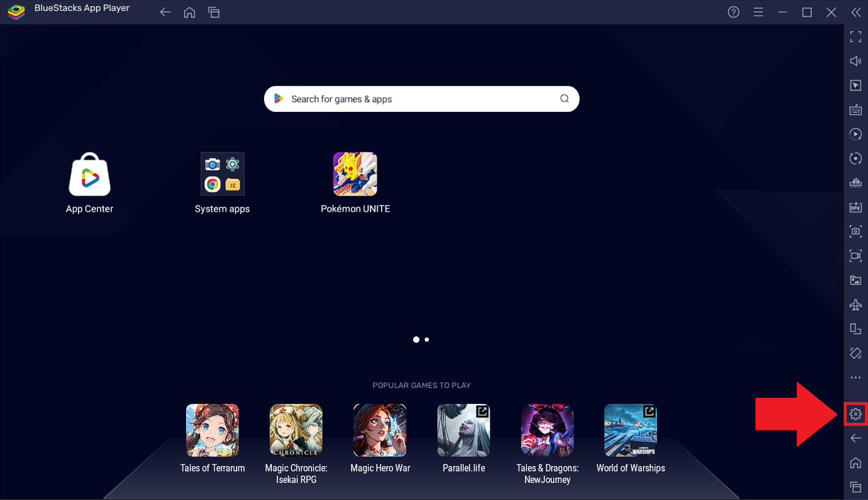Open Tales & Dragons: NewJourney

coord(547,444)
